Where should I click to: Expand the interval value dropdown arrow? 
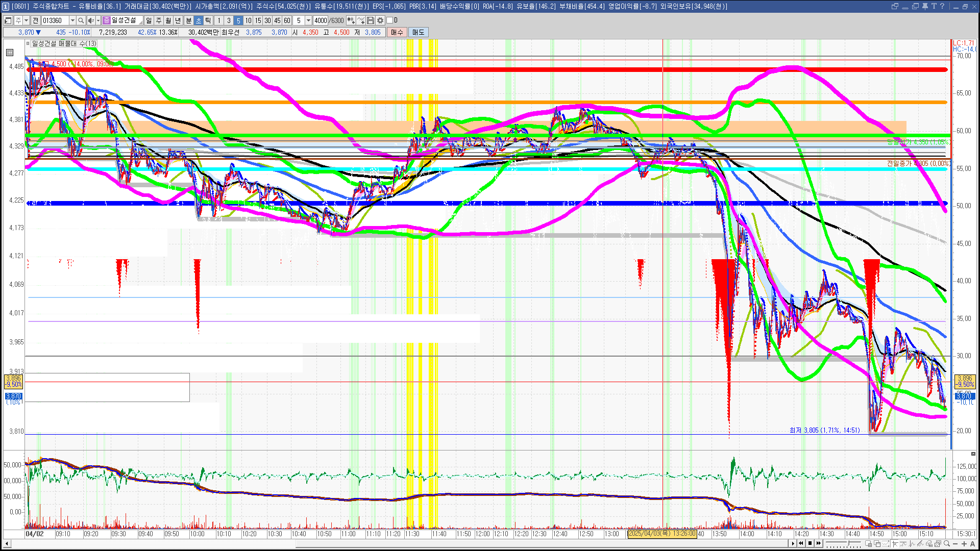tap(308, 20)
